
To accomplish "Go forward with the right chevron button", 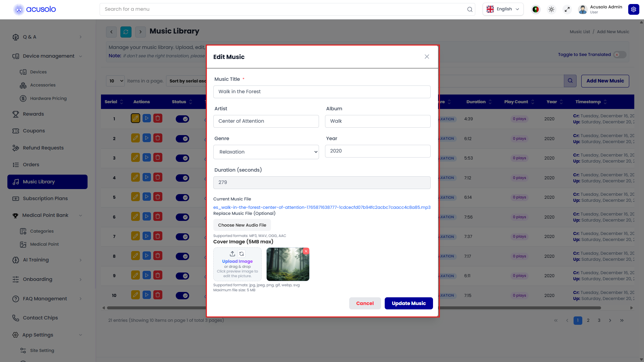I will pyautogui.click(x=141, y=32).
